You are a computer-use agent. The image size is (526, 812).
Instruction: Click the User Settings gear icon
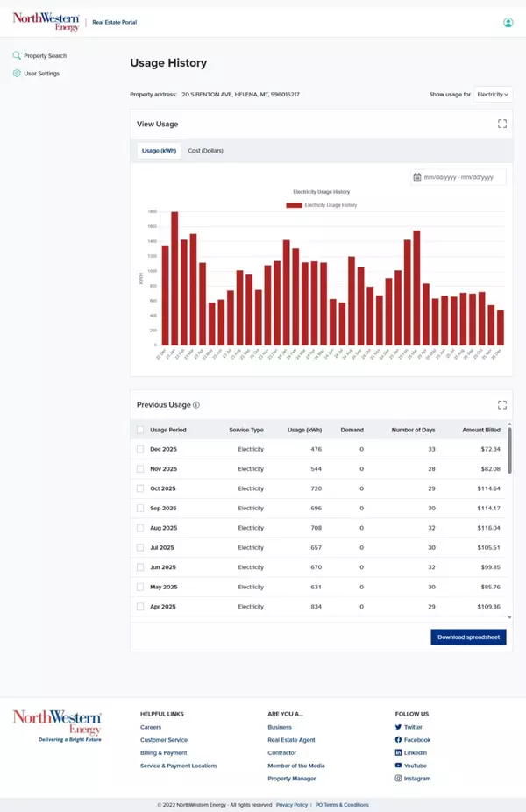pyautogui.click(x=17, y=73)
